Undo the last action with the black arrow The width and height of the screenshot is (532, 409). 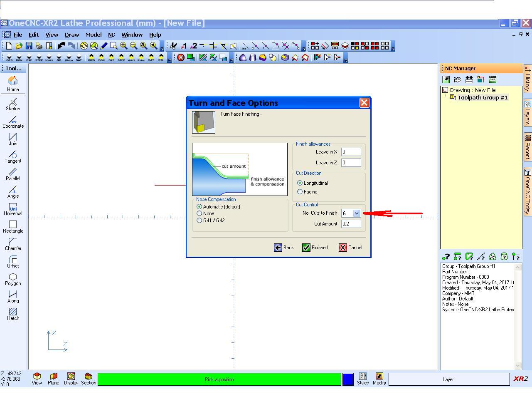point(62,46)
